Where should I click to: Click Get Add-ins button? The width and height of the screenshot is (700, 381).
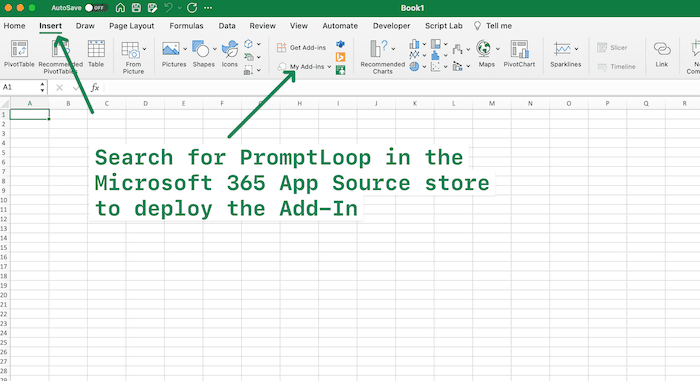pyautogui.click(x=301, y=47)
